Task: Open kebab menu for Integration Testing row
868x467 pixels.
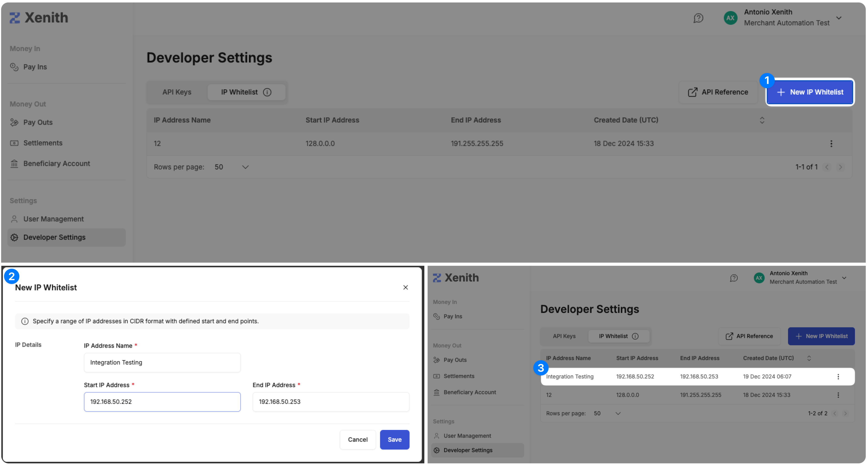Action: pos(838,377)
